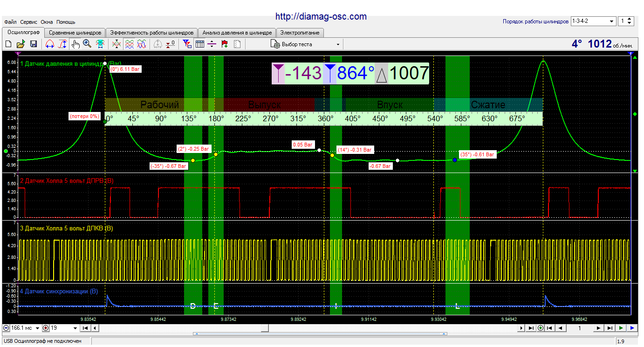The height and width of the screenshot is (347, 644).
Task: Click the horizontal scrollbar thumb
Action: tap(265, 328)
